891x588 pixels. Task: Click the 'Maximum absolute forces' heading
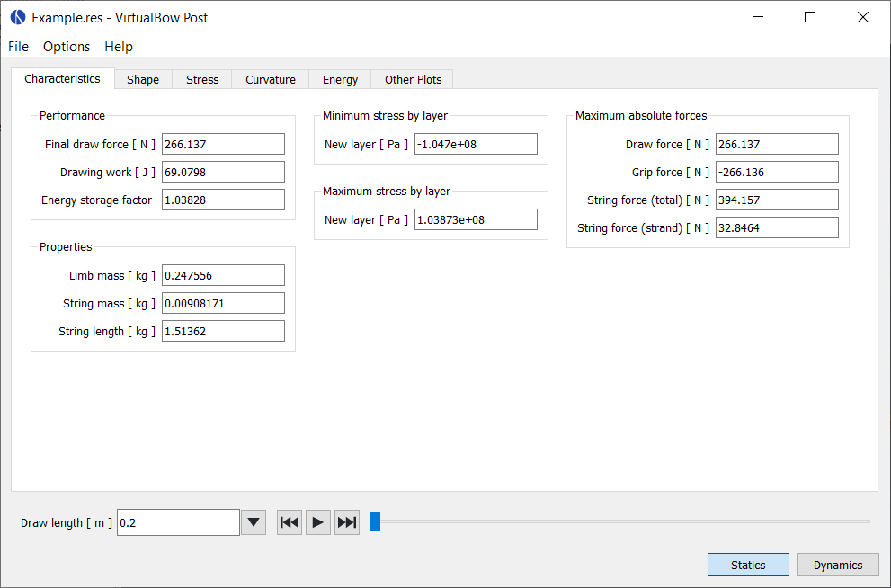click(x=641, y=115)
